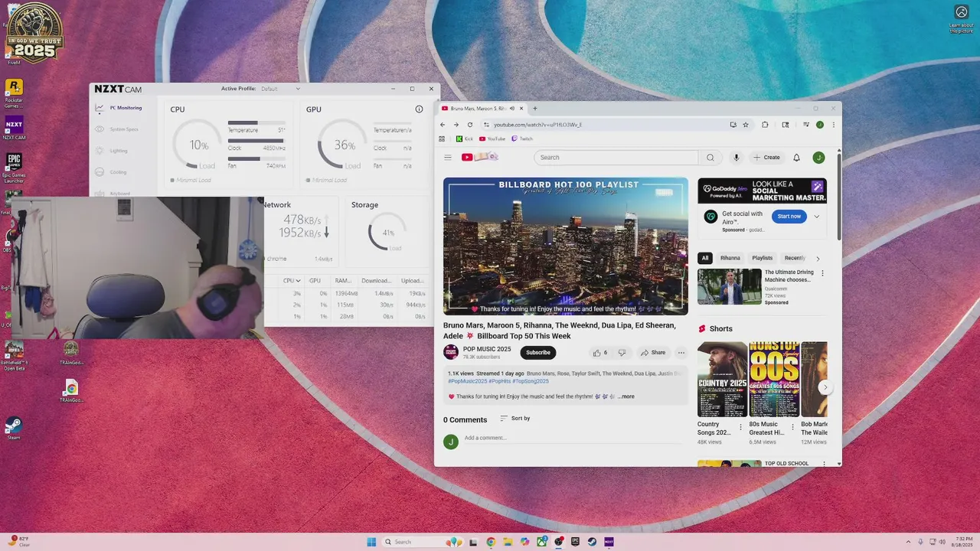Select Cooling in NZXT CAM sidebar
This screenshot has width=980, height=551.
click(x=112, y=172)
